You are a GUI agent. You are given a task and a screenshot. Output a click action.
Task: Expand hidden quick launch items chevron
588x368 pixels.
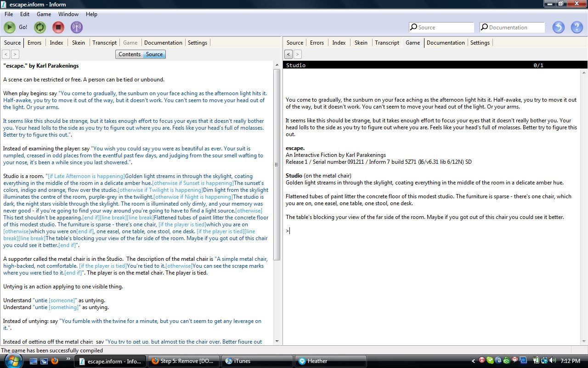coord(68,359)
